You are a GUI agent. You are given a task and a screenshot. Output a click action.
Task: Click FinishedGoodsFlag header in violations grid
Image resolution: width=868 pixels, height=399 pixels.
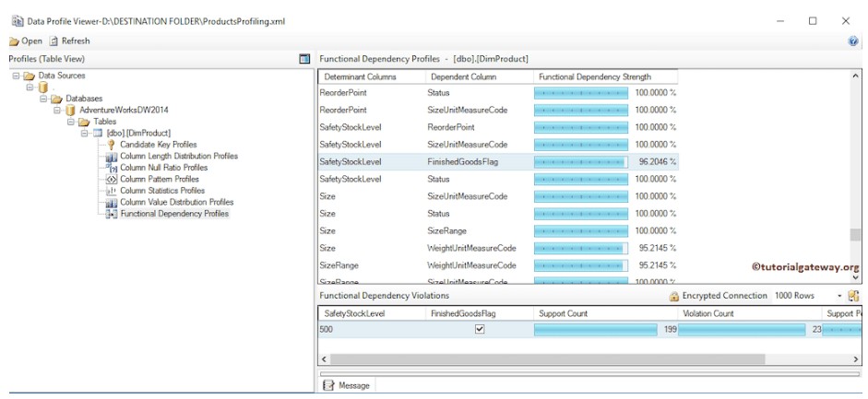480,313
